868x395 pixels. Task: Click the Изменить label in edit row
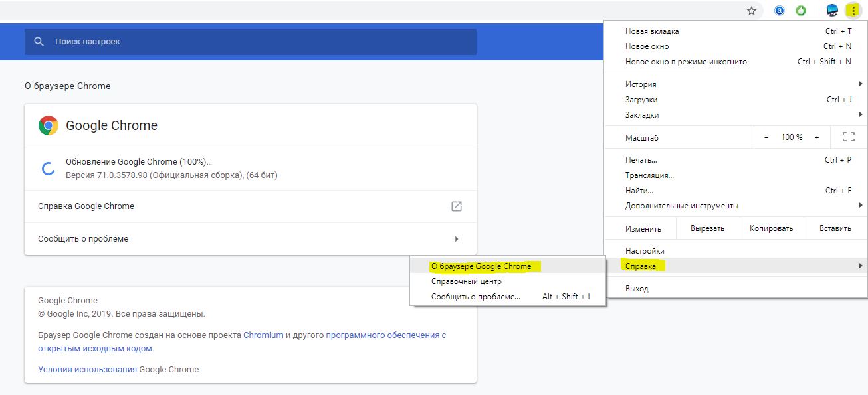tap(643, 228)
